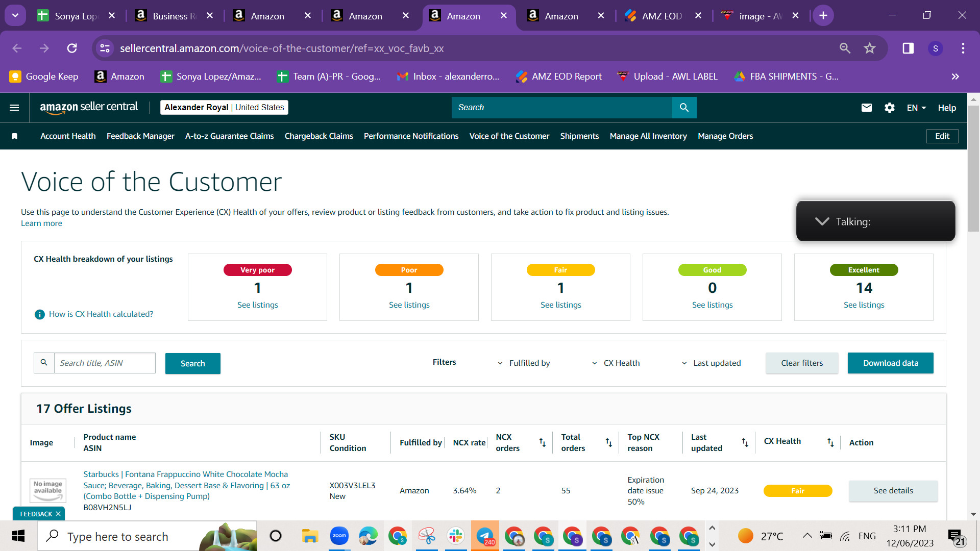Screen dimensions: 980x551
Task: Open new browser tab with plus icon
Action: coord(823,16)
